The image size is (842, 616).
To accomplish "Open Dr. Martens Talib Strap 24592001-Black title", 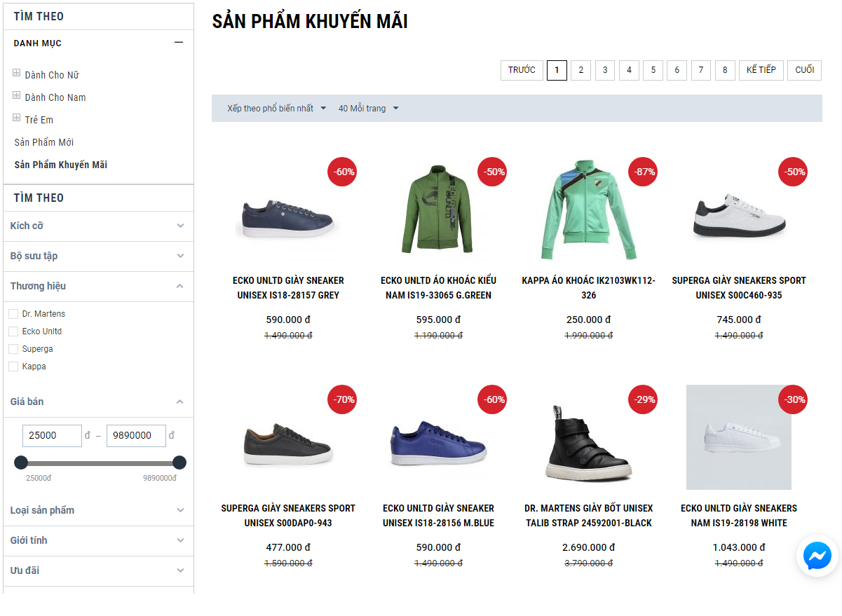I will tap(589, 516).
